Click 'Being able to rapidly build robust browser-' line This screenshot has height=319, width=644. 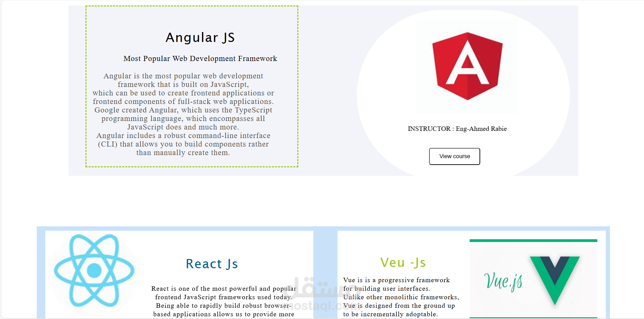pos(224,306)
